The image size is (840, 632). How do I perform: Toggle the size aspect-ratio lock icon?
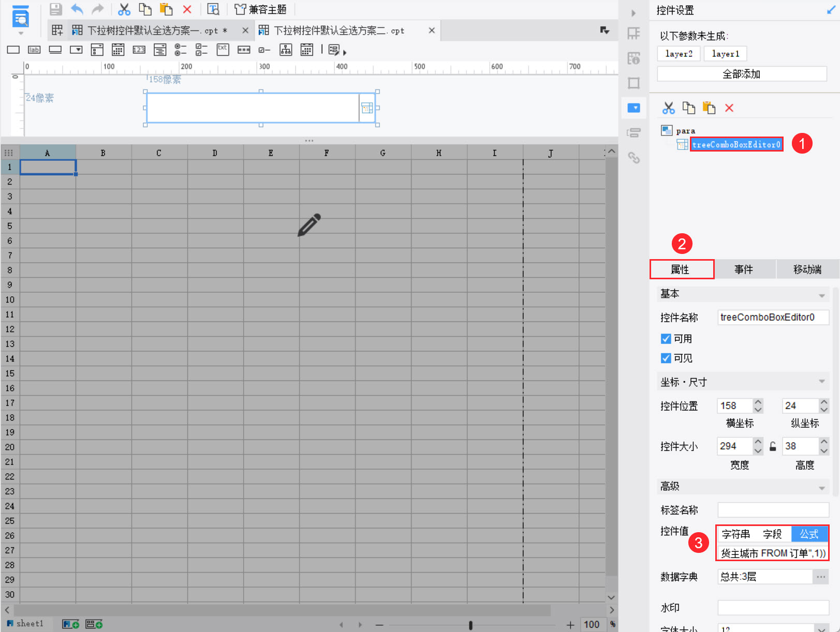[772, 446]
